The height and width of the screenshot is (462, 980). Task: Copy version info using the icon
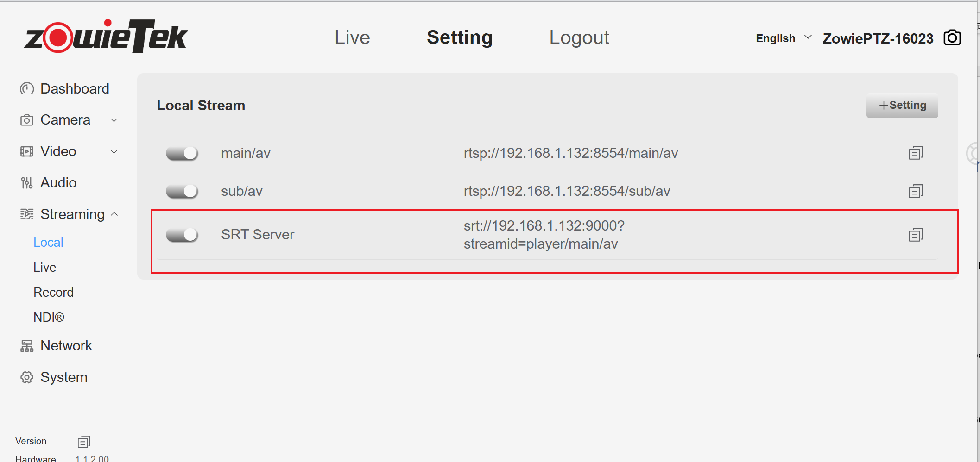point(84,442)
